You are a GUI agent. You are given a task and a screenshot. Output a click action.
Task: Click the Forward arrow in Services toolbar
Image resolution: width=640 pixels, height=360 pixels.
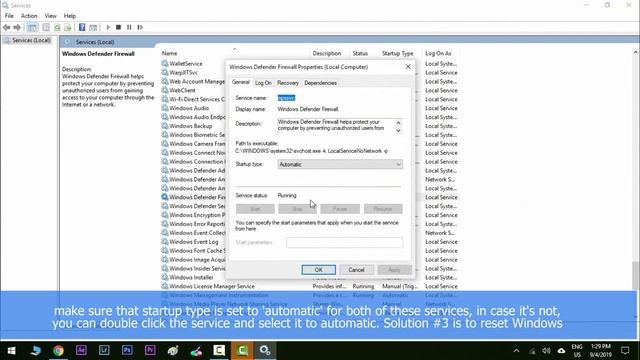pos(17,27)
